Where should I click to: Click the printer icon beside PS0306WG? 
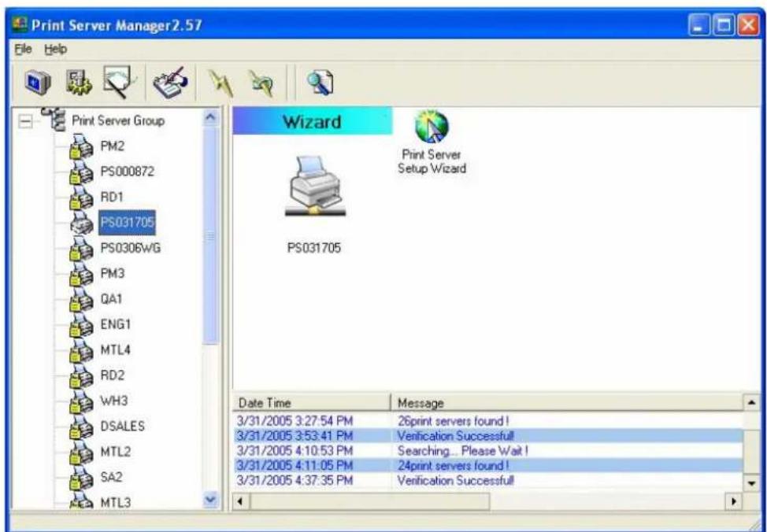click(81, 249)
